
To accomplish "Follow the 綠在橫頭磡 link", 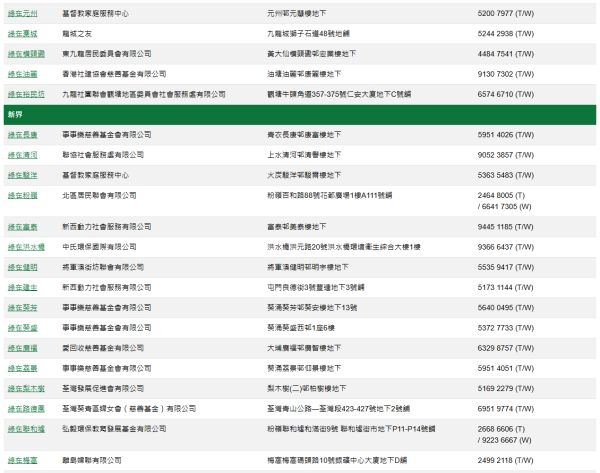I will click(x=26, y=54).
